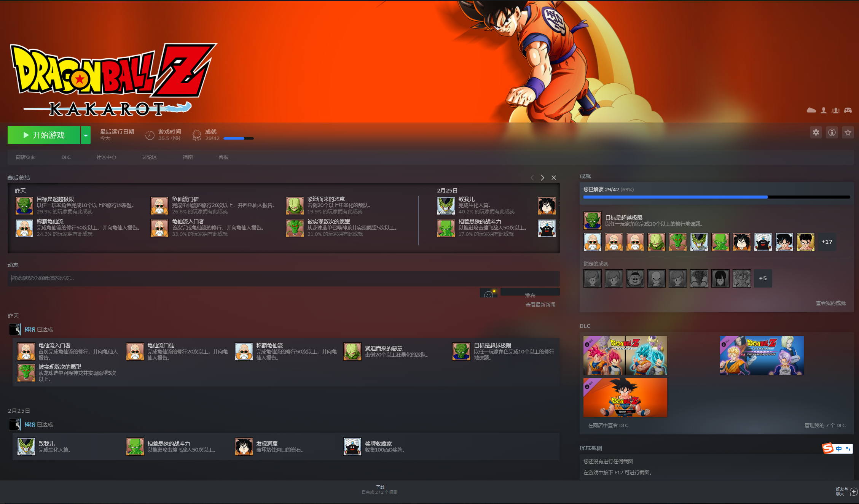Click 发现洞窟 achievement icon in activity feed

(244, 447)
